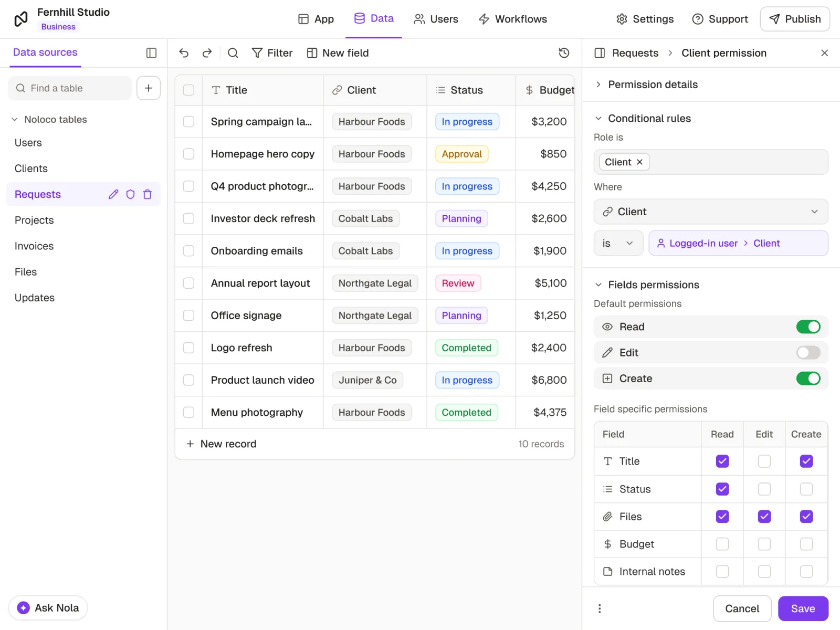
Task: Toggle off the default Read permission
Action: pos(808,327)
